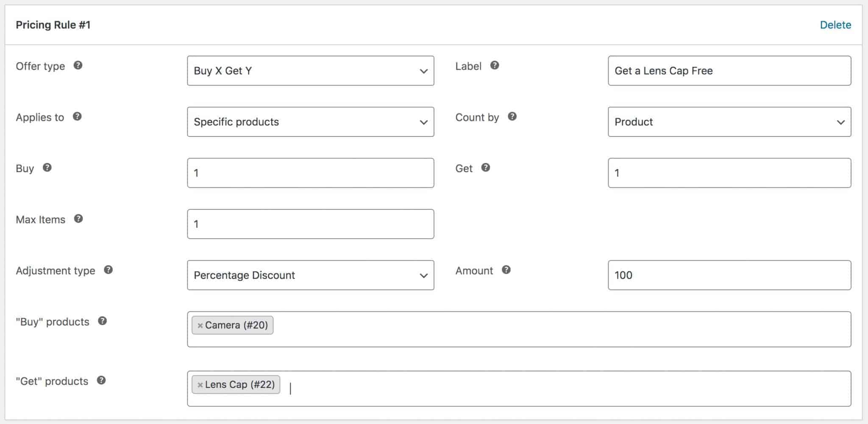Click help icon next to Offer type
The height and width of the screenshot is (424, 868).
tap(78, 65)
